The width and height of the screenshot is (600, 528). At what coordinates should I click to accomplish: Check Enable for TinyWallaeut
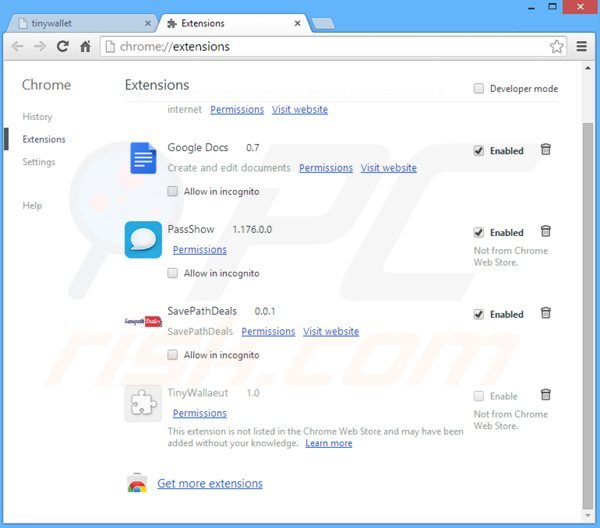[479, 396]
